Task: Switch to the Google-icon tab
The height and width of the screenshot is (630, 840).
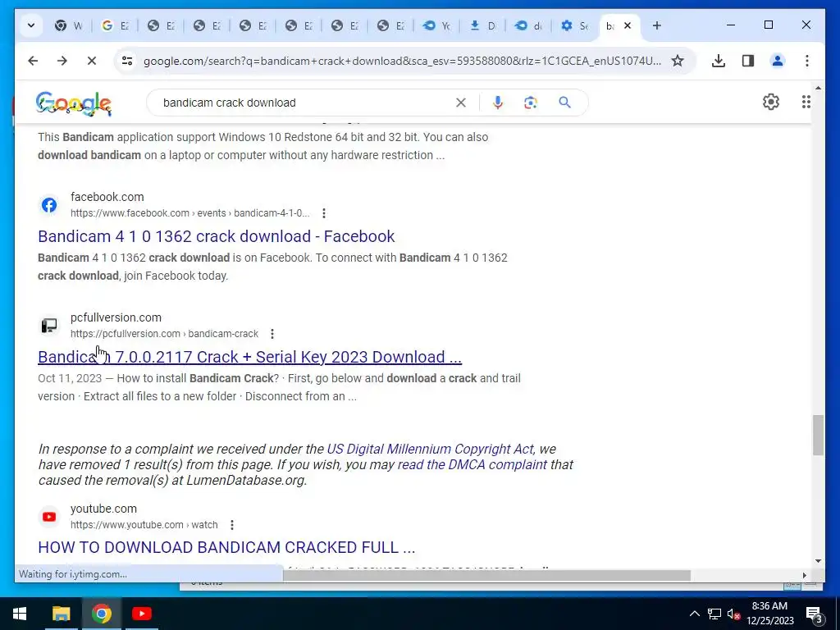Action: (x=115, y=25)
